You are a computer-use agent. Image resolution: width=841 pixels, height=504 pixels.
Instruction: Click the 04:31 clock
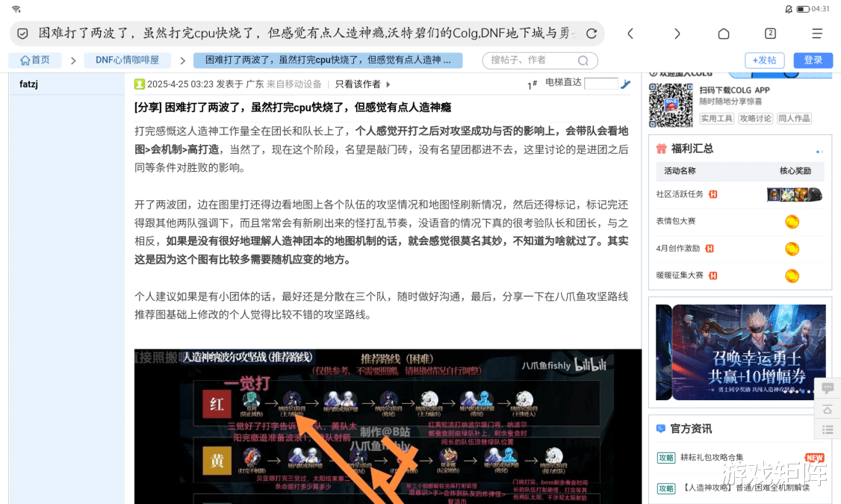point(820,8)
